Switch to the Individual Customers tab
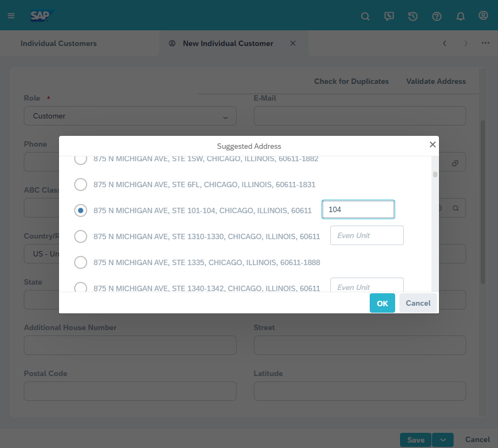 pos(58,43)
